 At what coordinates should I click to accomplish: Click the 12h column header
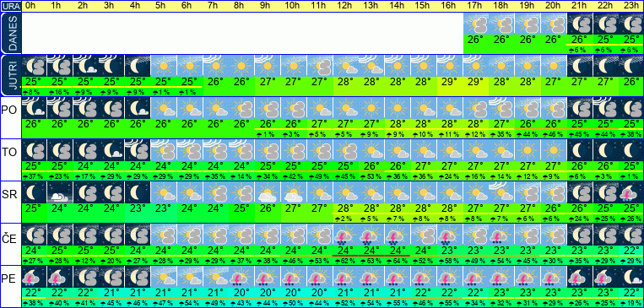345,6
